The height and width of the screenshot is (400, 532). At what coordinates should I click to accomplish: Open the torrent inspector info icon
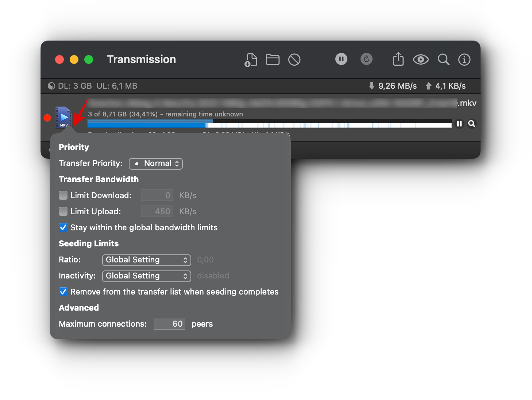464,59
